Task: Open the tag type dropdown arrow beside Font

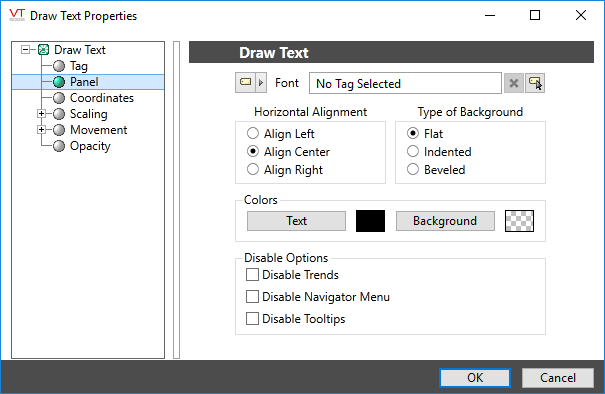Action: coord(261,83)
